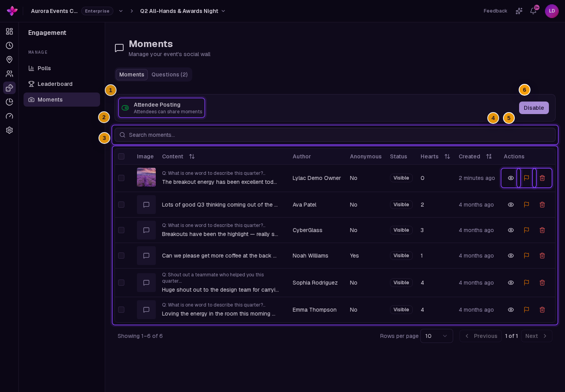Open the sparkles AI assistant icon
Image resolution: width=565 pixels, height=392 pixels.
519,11
